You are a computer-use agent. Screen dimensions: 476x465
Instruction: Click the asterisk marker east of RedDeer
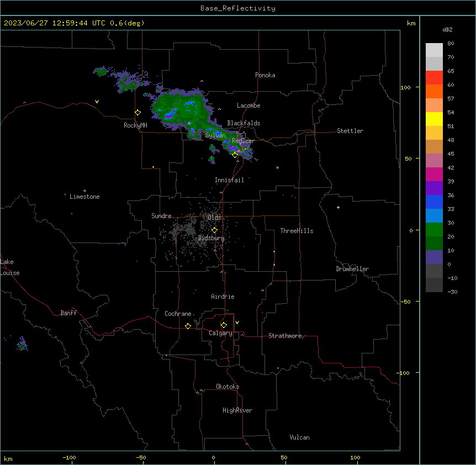tap(277, 167)
